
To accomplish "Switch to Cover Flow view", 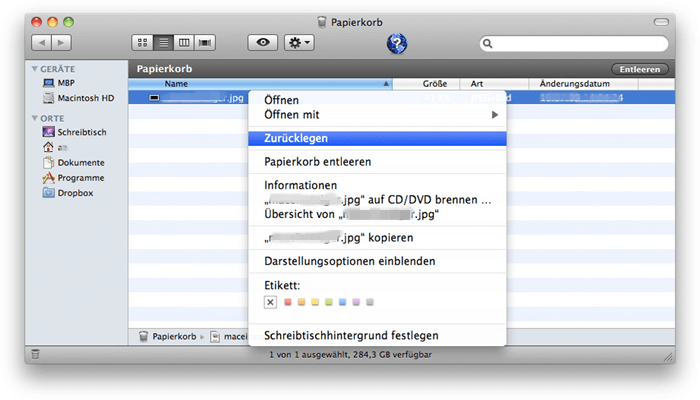I will 205,43.
